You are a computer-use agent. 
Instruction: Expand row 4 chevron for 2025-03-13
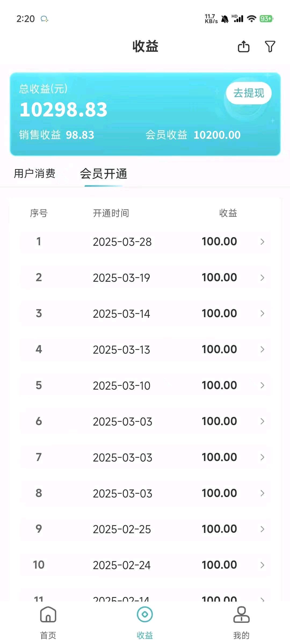coord(262,349)
